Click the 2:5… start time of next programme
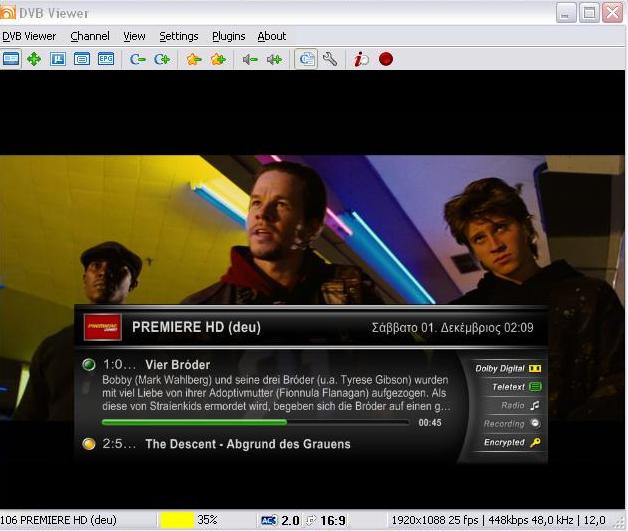This screenshot has height=531, width=628. point(119,444)
